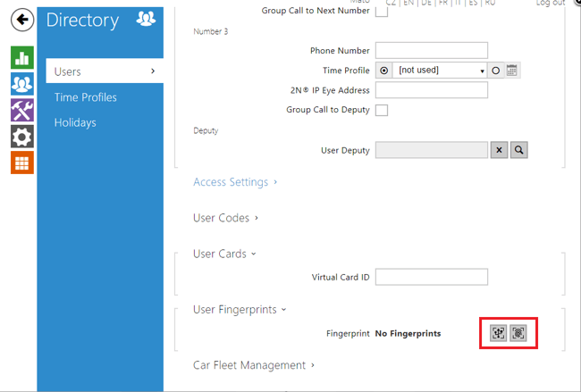Collapse the User Cards section
Screen dimensions: 581x392
click(224, 254)
